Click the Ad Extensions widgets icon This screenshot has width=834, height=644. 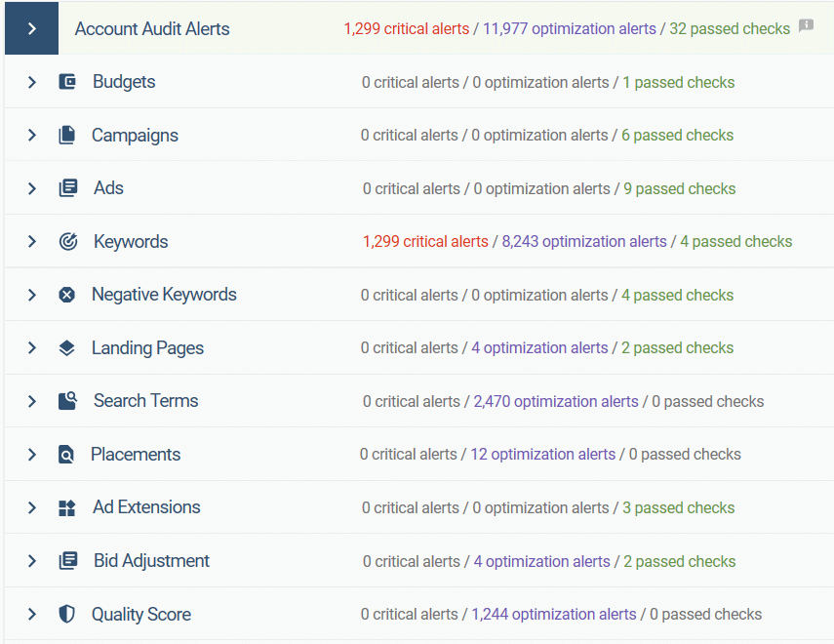pyautogui.click(x=66, y=507)
